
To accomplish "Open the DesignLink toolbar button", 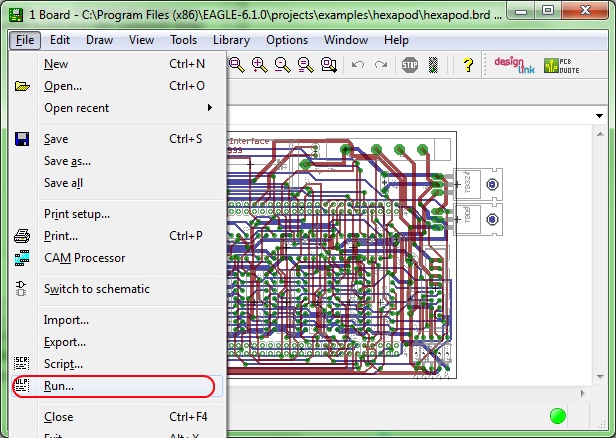I will tap(514, 65).
